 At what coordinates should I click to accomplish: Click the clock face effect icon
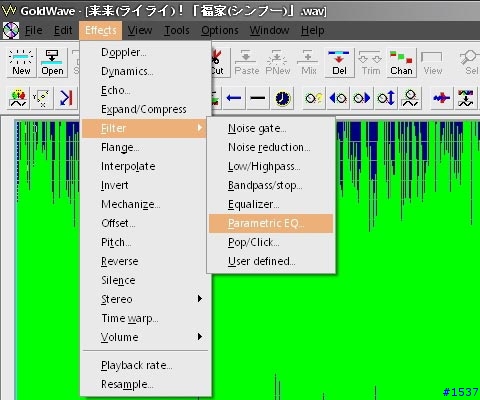coord(282,98)
